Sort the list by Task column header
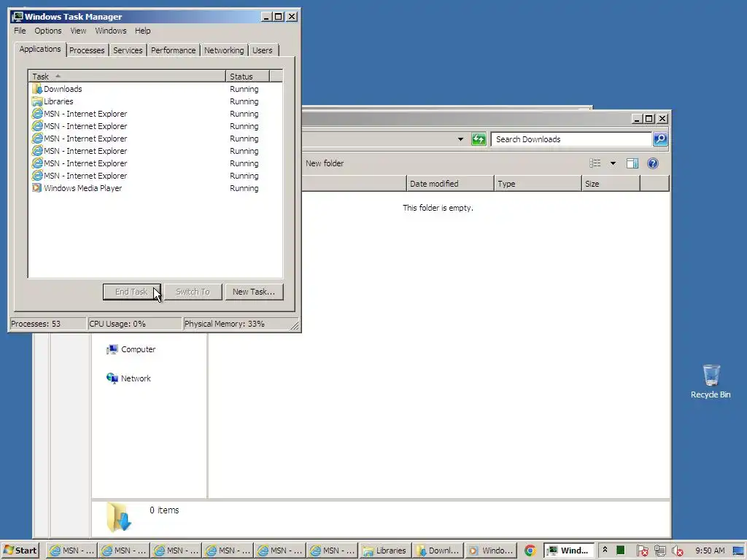This screenshot has width=747, height=560. pyautogui.click(x=127, y=76)
